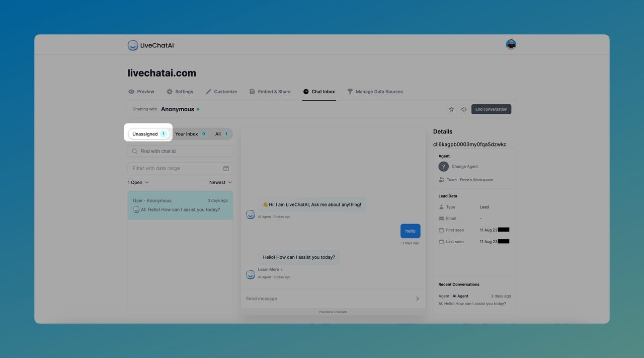This screenshot has width=644, height=358.
Task: Click the Learn More link
Action: click(x=270, y=269)
